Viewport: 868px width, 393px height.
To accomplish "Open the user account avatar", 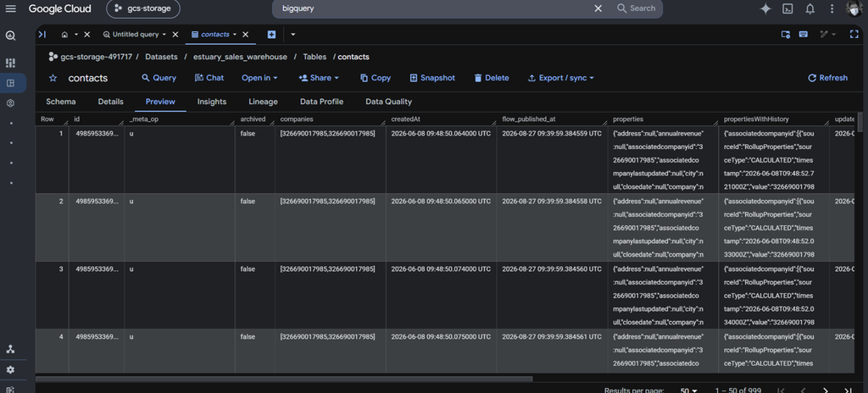I will tap(854, 8).
